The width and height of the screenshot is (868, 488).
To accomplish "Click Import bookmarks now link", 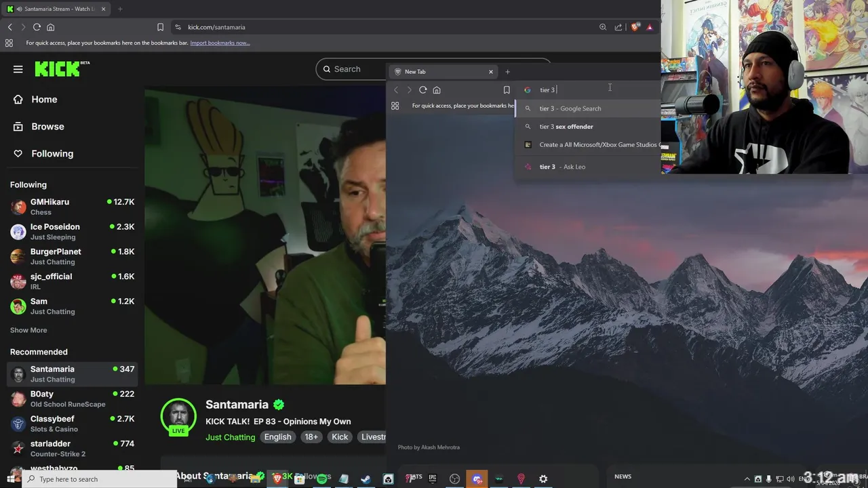I will click(220, 43).
